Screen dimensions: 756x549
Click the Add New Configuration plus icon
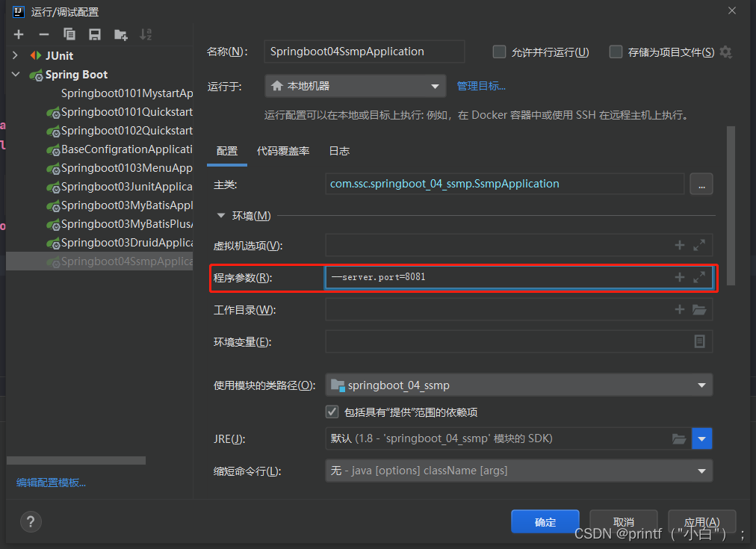coord(19,34)
